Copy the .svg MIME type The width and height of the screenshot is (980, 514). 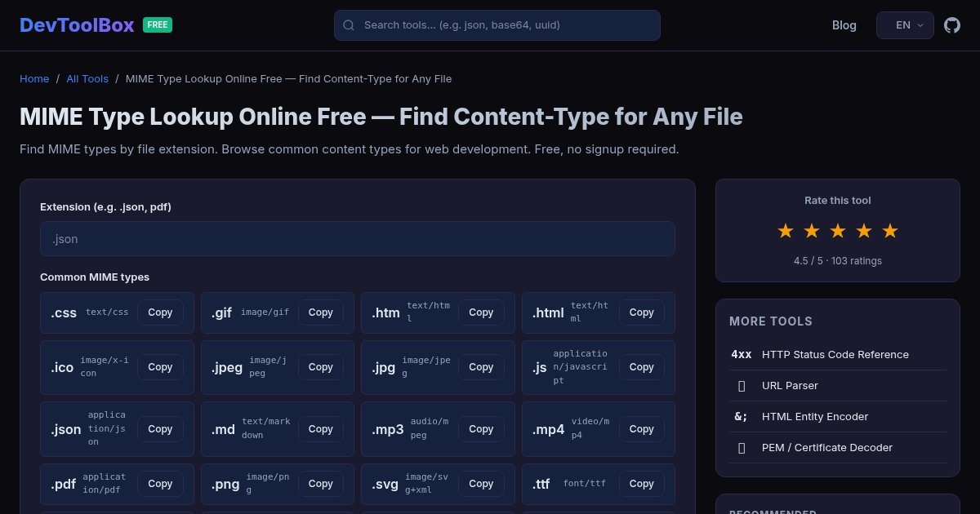(x=481, y=484)
